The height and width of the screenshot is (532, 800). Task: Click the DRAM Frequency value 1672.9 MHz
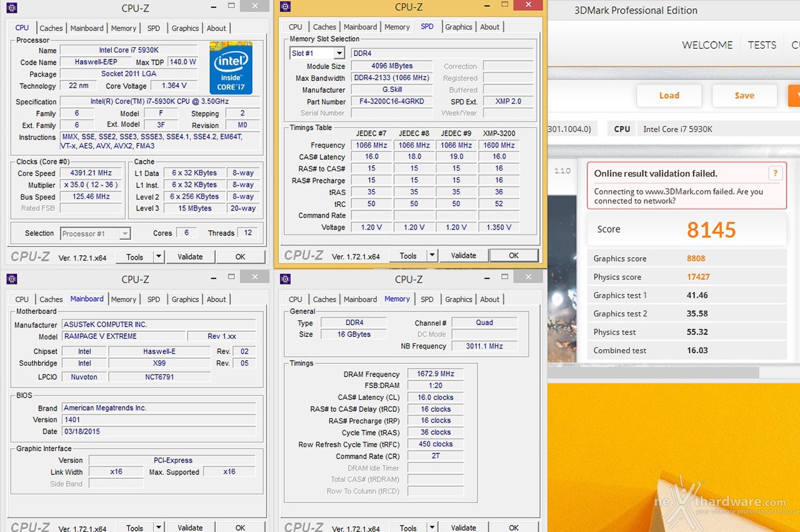tap(435, 374)
